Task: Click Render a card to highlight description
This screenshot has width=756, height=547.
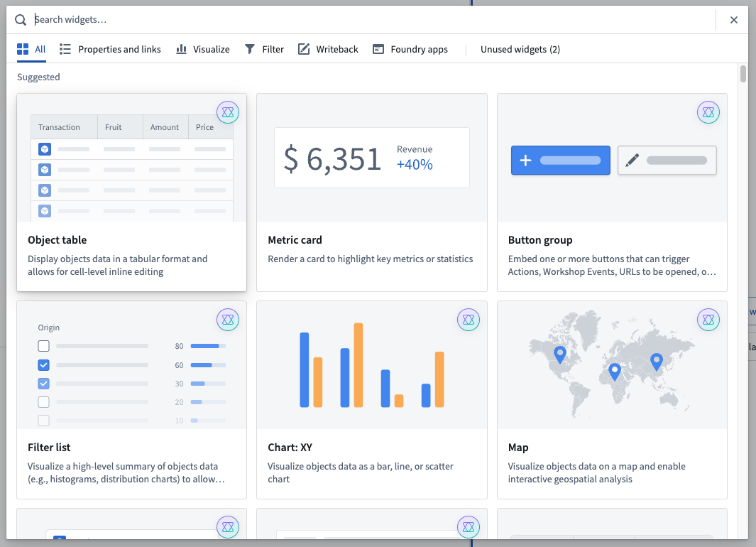Action: click(371, 259)
